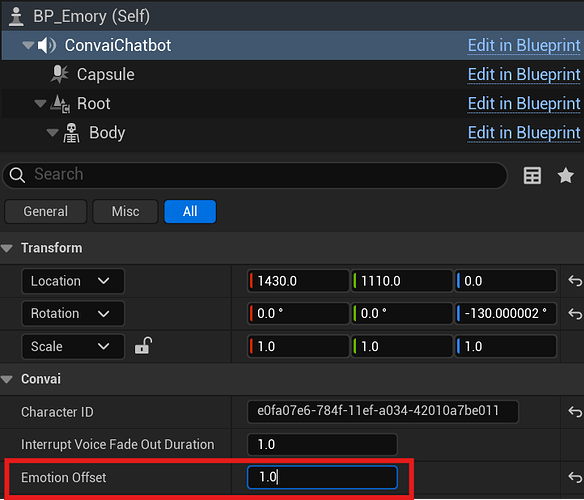Viewport: 584px width, 500px height.
Task: Collapse the Root component tree node
Action: click(40, 103)
